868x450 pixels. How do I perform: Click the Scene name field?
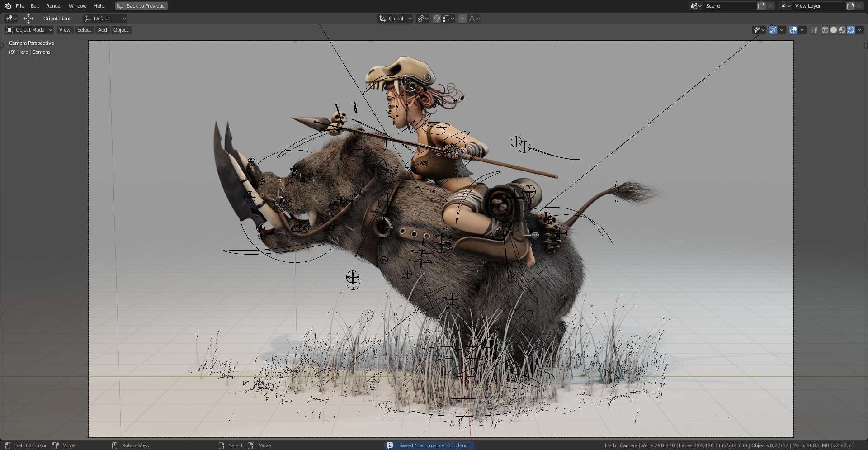coord(730,6)
